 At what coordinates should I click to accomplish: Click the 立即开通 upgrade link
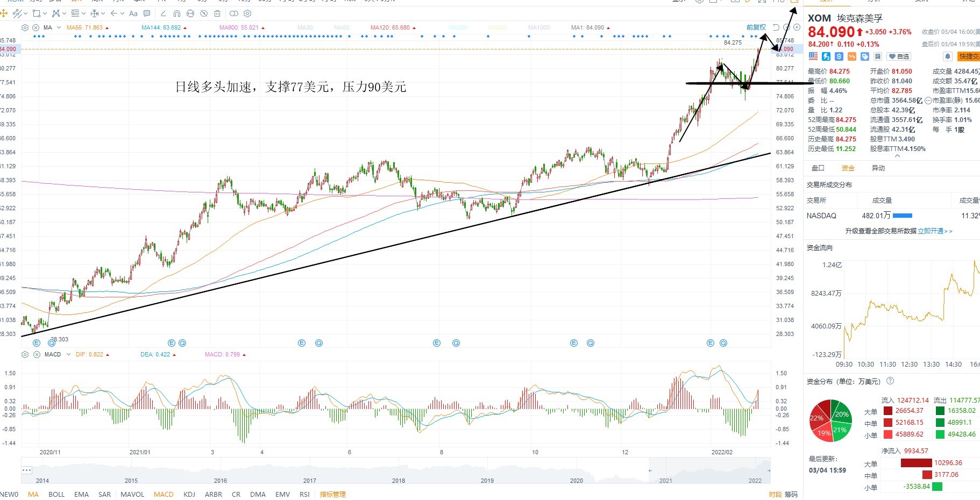(935, 231)
